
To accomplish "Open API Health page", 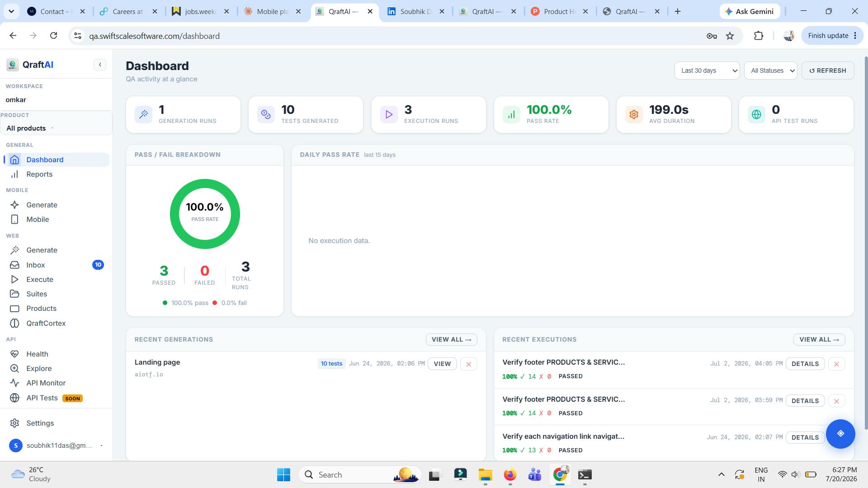I will point(57,354).
